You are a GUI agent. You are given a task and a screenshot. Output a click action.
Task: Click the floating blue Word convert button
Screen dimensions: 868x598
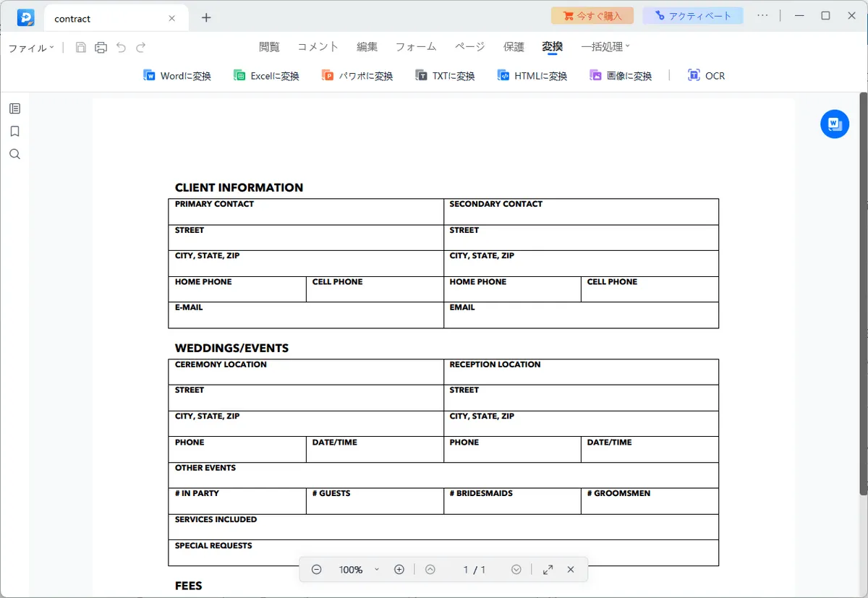(835, 124)
